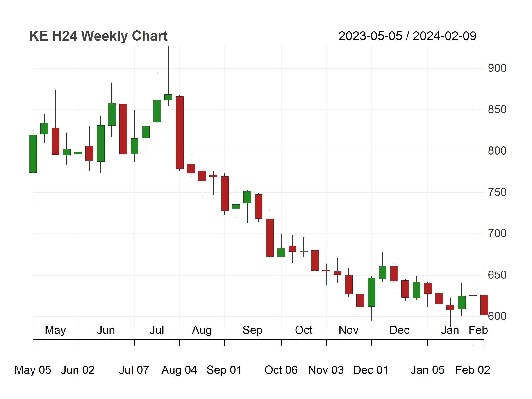Click the 650 price axis label
This screenshot has height=399, width=532.
click(497, 275)
